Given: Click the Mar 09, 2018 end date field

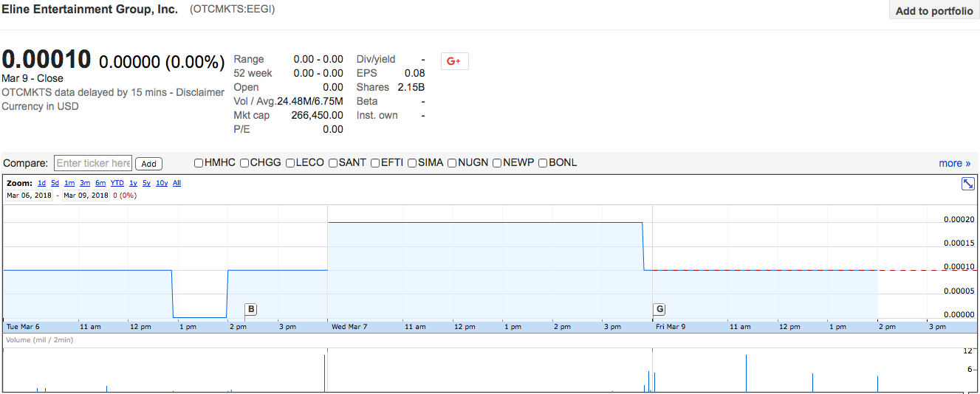Looking at the screenshot, I should [x=86, y=196].
